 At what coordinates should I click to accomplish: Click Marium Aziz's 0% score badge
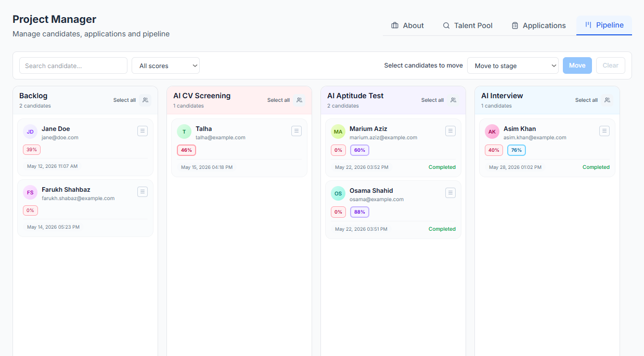[338, 150]
